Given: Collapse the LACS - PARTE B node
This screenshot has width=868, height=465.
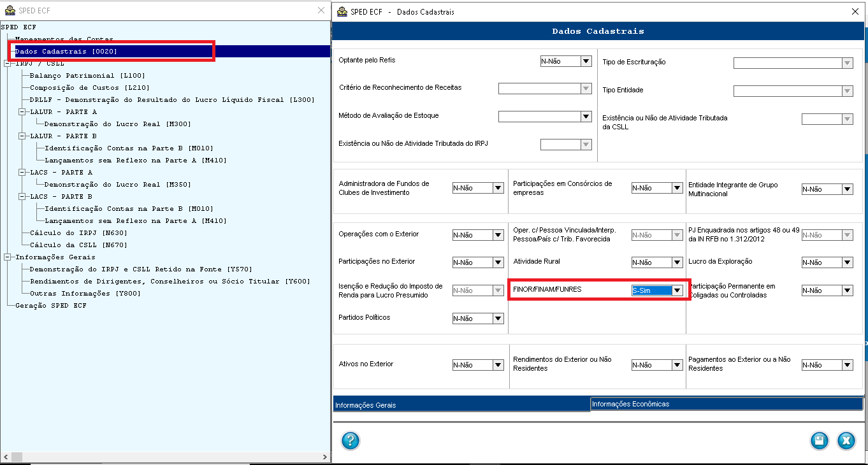Looking at the screenshot, I should pyautogui.click(x=22, y=197).
